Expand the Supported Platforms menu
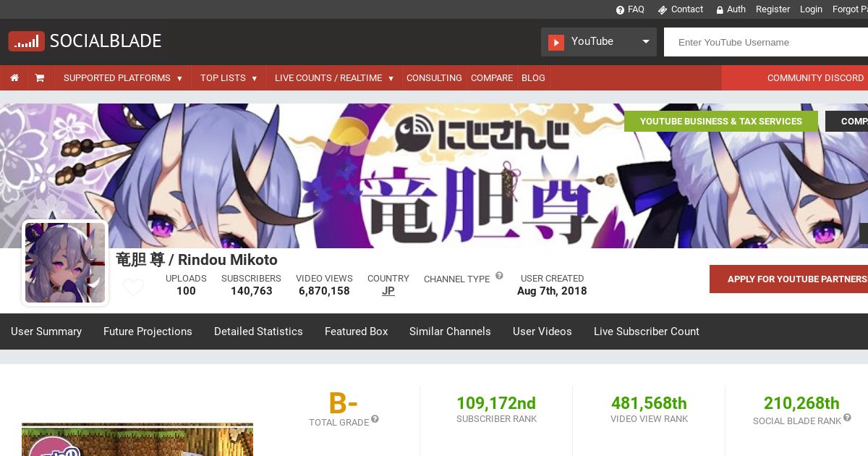 (123, 78)
